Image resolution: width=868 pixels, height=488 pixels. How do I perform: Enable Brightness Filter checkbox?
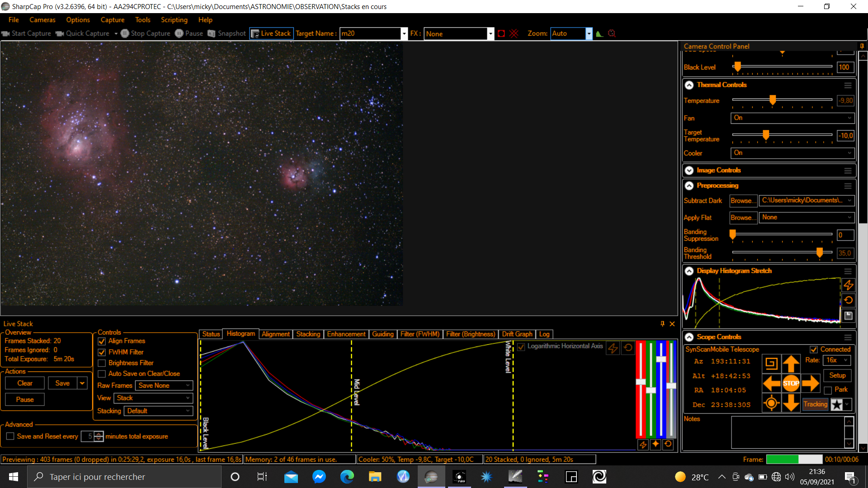click(102, 363)
